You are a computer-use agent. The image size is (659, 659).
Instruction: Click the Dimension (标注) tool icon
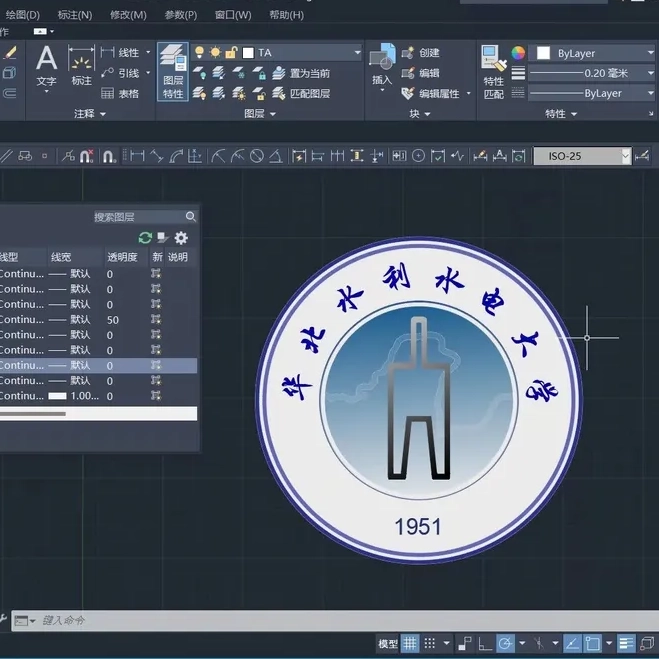point(81,66)
